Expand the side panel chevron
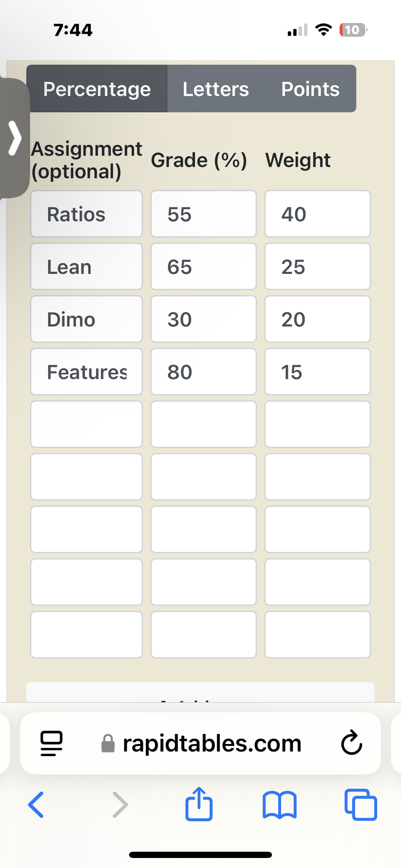This screenshot has width=401, height=868. click(15, 138)
